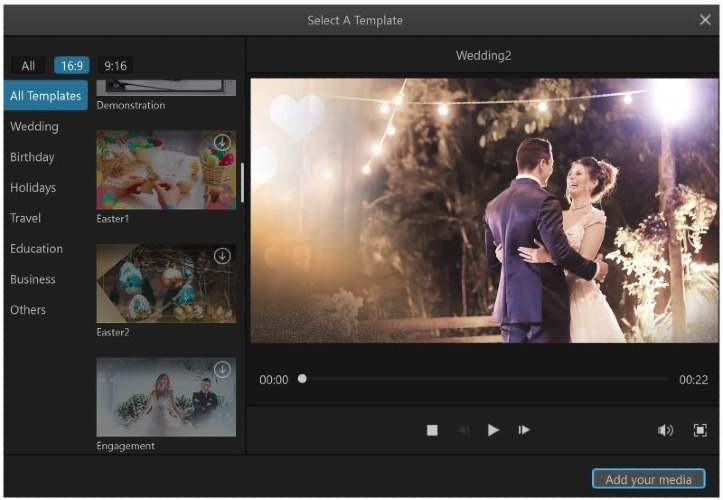
Task: Click the stop playback button
Action: click(x=432, y=430)
